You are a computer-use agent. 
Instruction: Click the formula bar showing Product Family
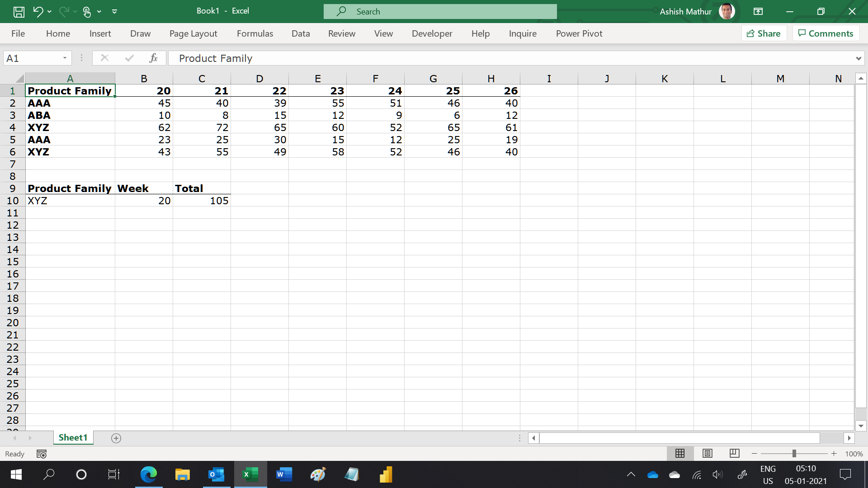point(511,58)
